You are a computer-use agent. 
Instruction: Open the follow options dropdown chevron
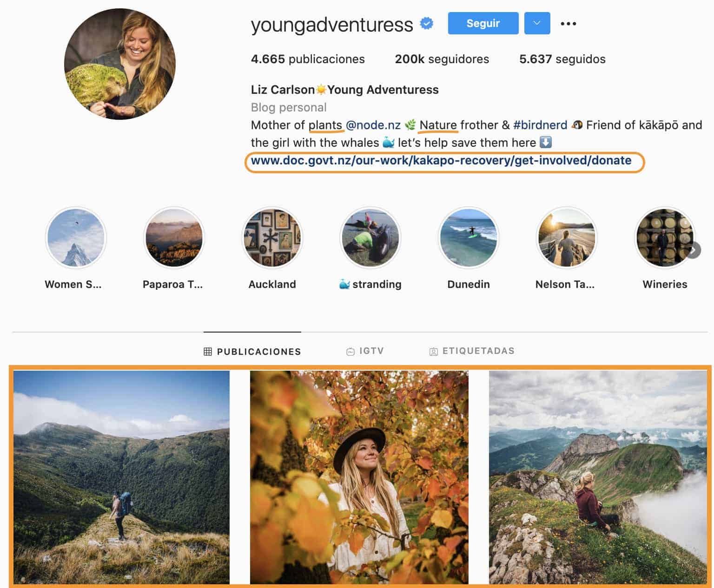[537, 23]
